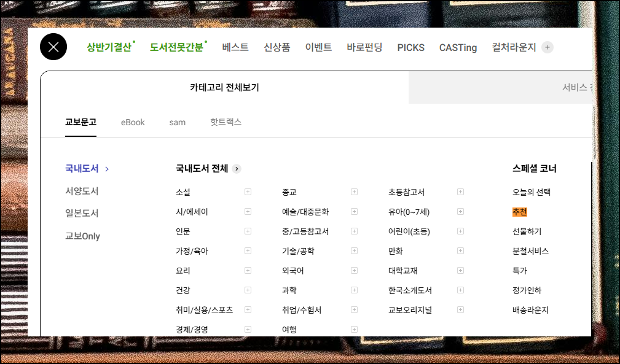The width and height of the screenshot is (620, 364).
Task: Click the plus icon after 컬처라운지
Action: [547, 47]
